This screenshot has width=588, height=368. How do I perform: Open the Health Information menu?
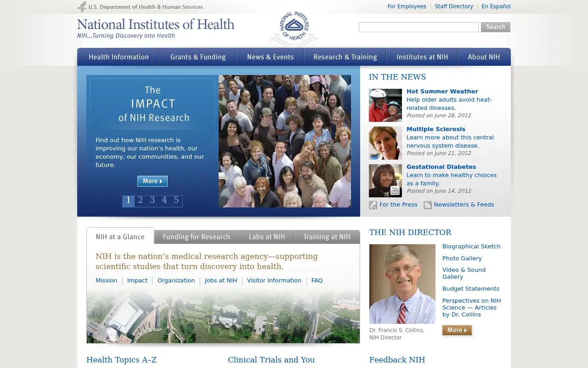pos(119,57)
